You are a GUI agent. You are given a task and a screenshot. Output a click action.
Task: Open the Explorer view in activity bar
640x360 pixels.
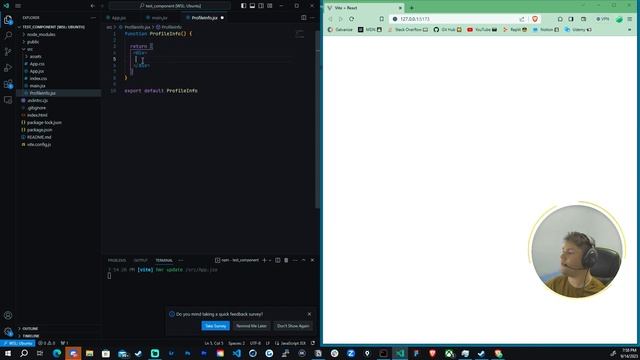[x=8, y=20]
